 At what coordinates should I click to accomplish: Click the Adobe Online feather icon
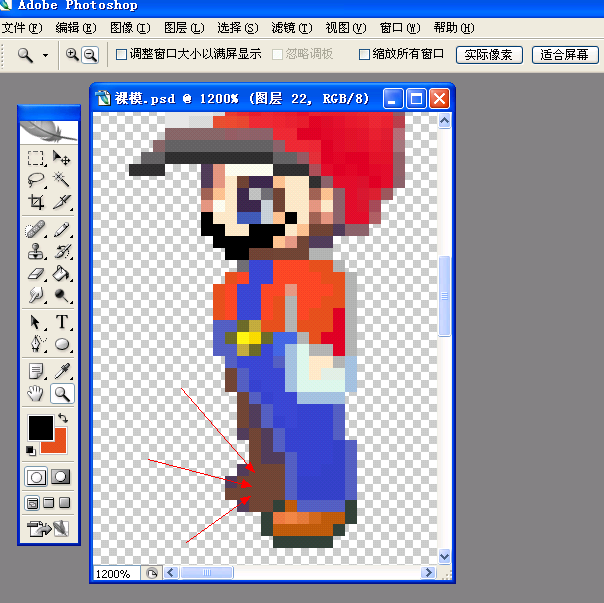coord(49,132)
